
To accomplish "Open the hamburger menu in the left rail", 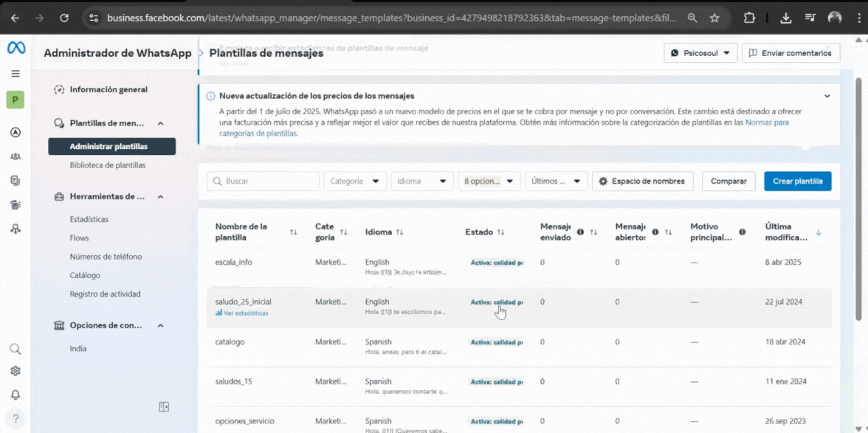I will click(x=15, y=74).
